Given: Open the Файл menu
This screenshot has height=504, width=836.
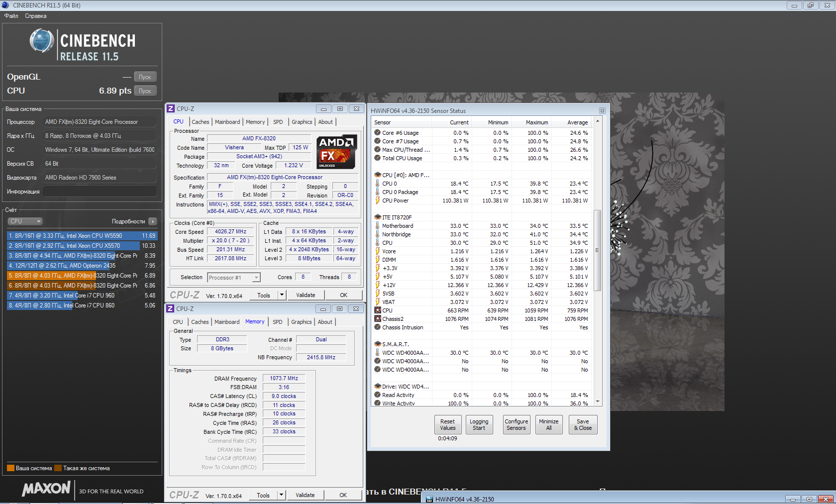Looking at the screenshot, I should (11, 16).
